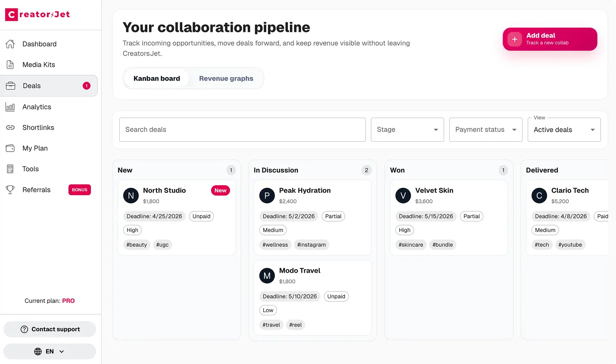Click the Tools calculator icon
Image resolution: width=616 pixels, height=364 pixels.
coord(10,169)
